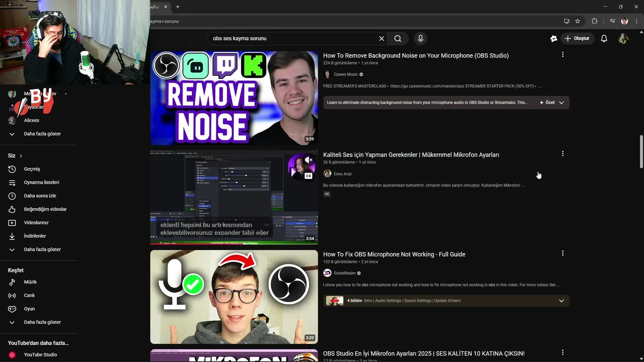Click the Cpaws Music channel name
Viewport: 644px width, 362px height.
click(346, 74)
